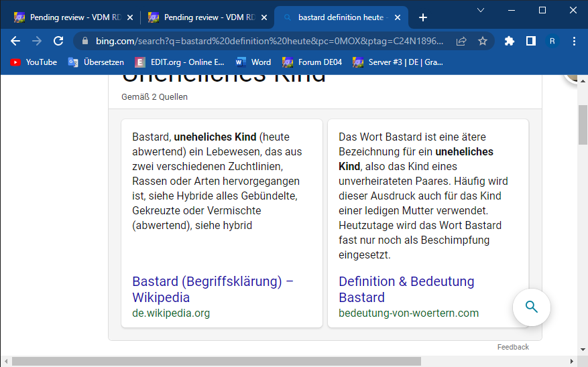Bookmark this page with the star
Viewport: 588px width, 367px height.
pyautogui.click(x=483, y=41)
